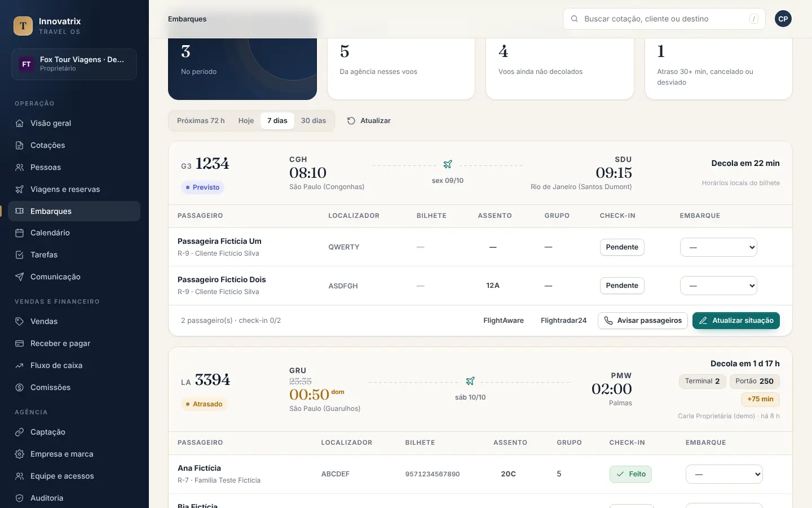Click localizador ABCDEF

(x=336, y=474)
